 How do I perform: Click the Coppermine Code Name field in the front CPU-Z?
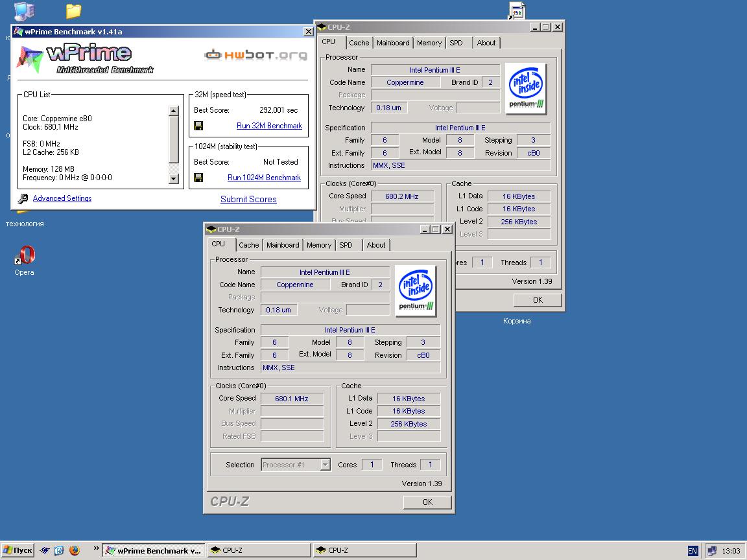coord(295,285)
